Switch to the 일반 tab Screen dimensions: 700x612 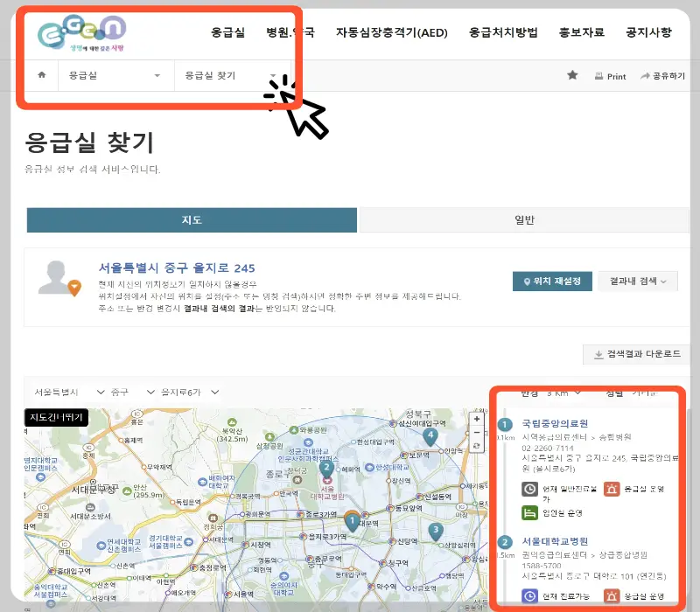click(x=523, y=220)
